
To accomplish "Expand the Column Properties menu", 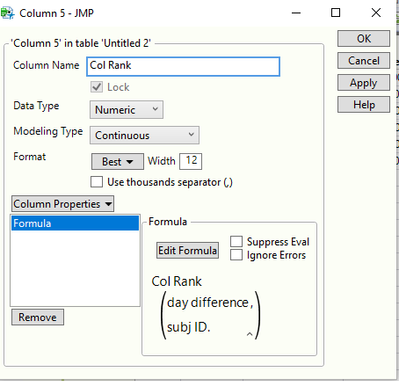I will pyautogui.click(x=63, y=204).
